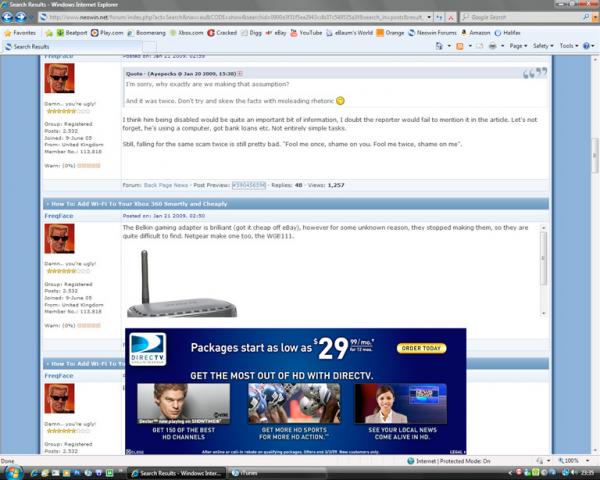Click the Internet Protected Mode status
This screenshot has width=600, height=480.
click(449, 461)
